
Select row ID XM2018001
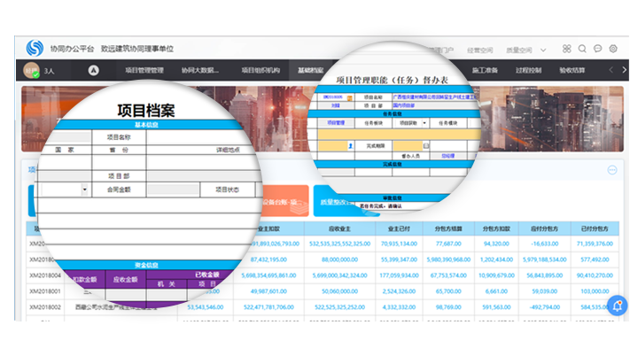pos(45,291)
